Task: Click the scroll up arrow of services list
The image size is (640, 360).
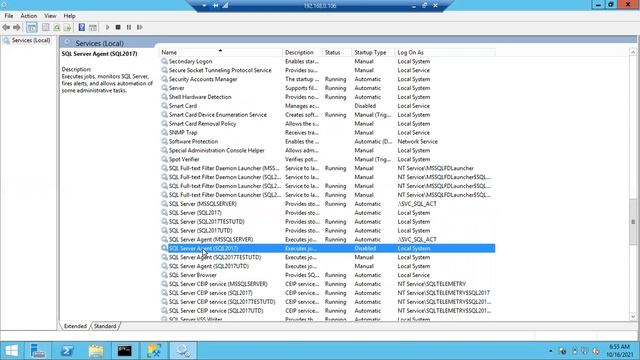Action: pyautogui.click(x=633, y=52)
